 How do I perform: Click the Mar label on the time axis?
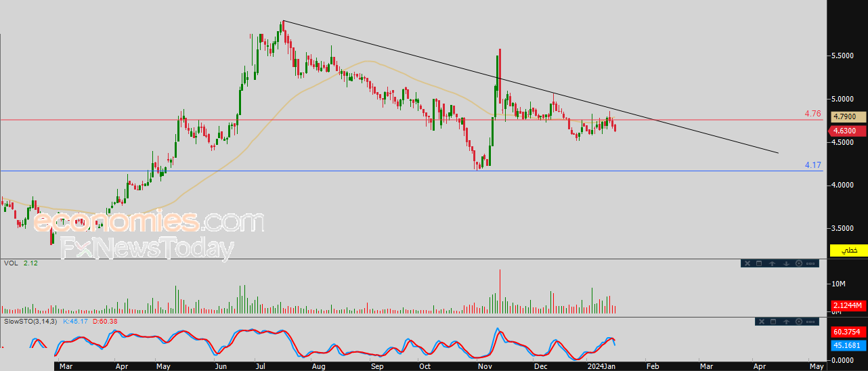coord(66,366)
